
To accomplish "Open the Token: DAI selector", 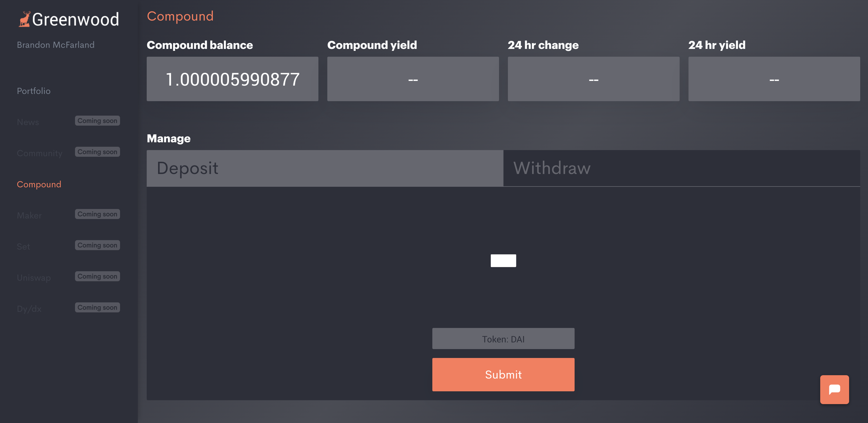I will (x=503, y=339).
